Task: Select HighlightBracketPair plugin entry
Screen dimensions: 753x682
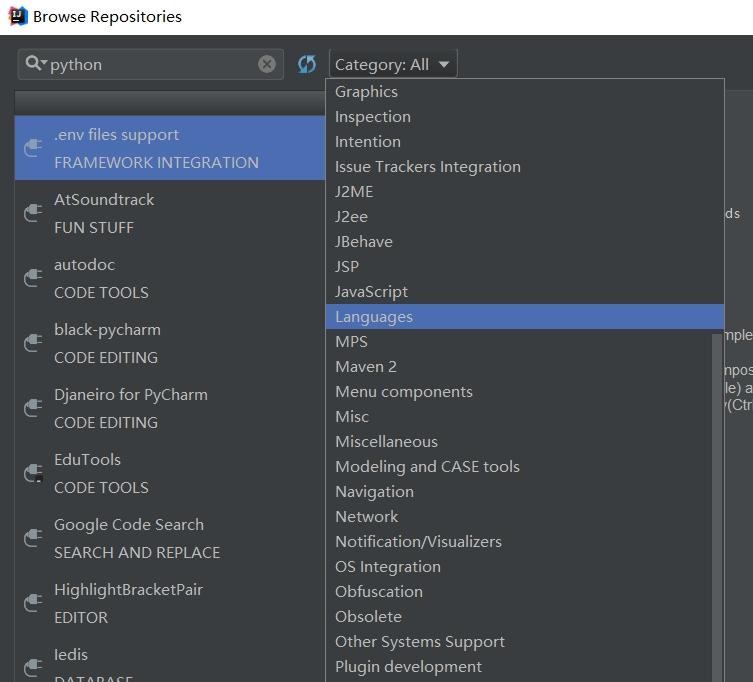Action: (x=170, y=603)
